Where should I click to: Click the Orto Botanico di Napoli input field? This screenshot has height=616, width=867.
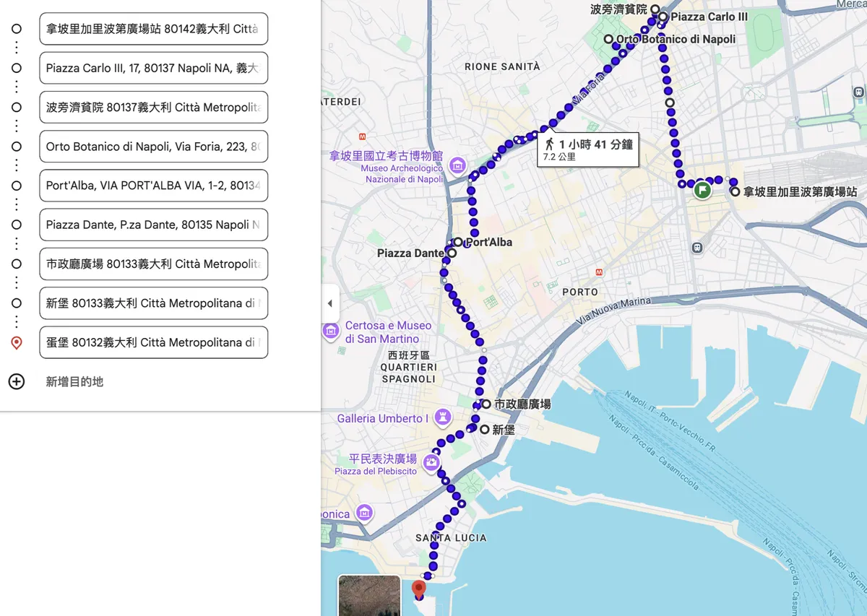[154, 146]
